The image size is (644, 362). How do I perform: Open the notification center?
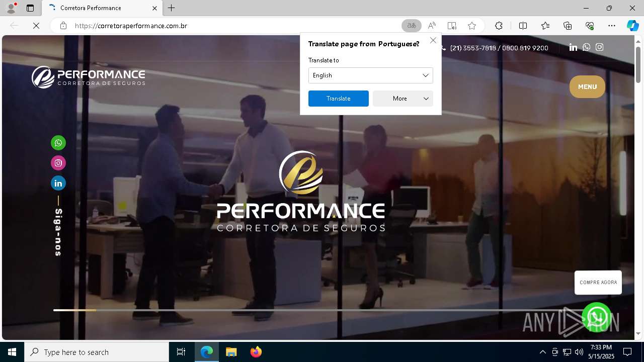tap(627, 352)
